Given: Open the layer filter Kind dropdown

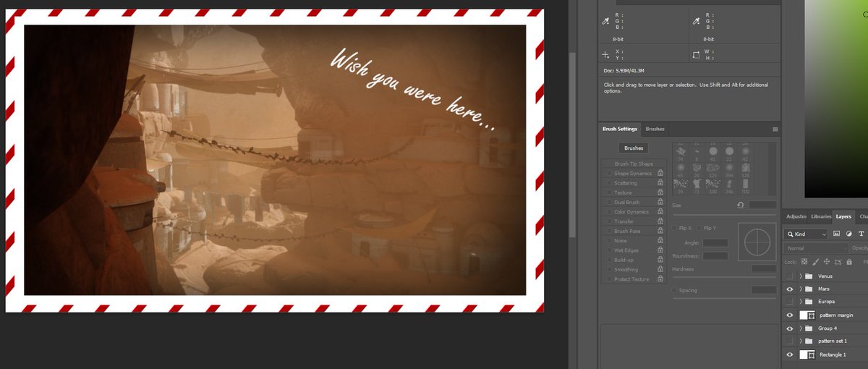Looking at the screenshot, I should [807, 234].
